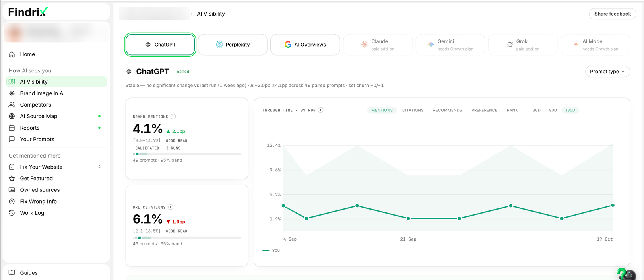Viewport: 644px width, 280px height.
Task: Click the Guides book icon
Action: click(12, 273)
